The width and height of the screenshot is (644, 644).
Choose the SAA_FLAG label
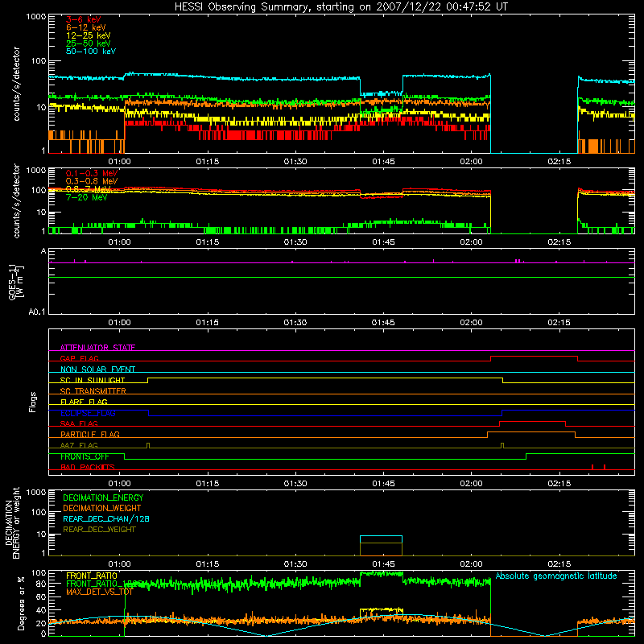(79, 423)
